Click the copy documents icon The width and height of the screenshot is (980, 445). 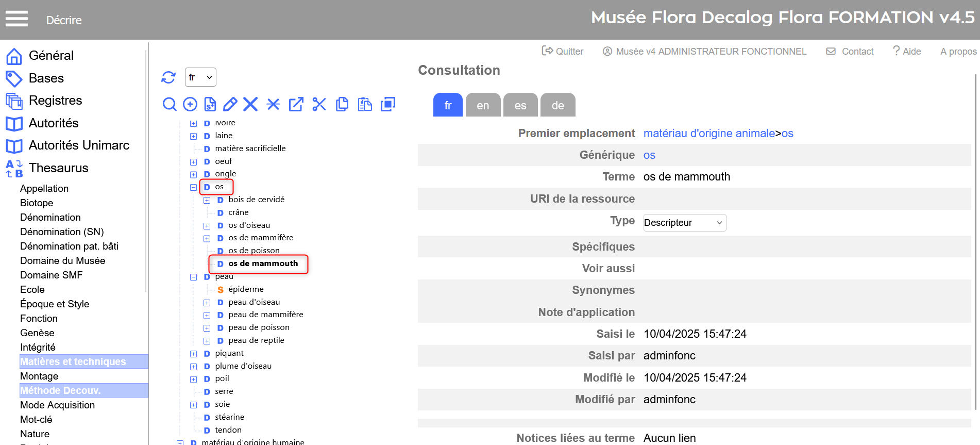(x=342, y=104)
